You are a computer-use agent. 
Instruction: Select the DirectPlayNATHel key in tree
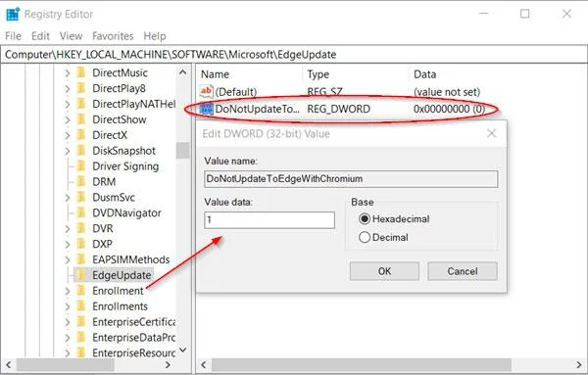tap(134, 104)
